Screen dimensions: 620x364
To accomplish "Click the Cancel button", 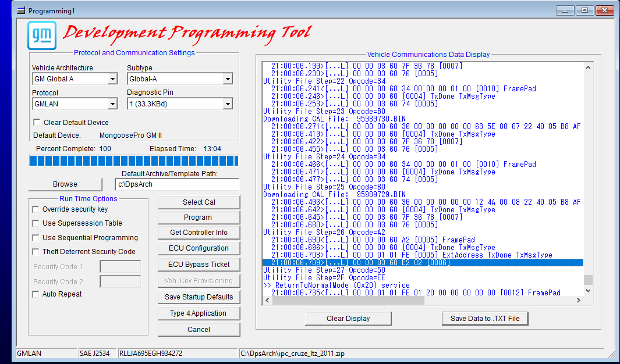I will [199, 330].
